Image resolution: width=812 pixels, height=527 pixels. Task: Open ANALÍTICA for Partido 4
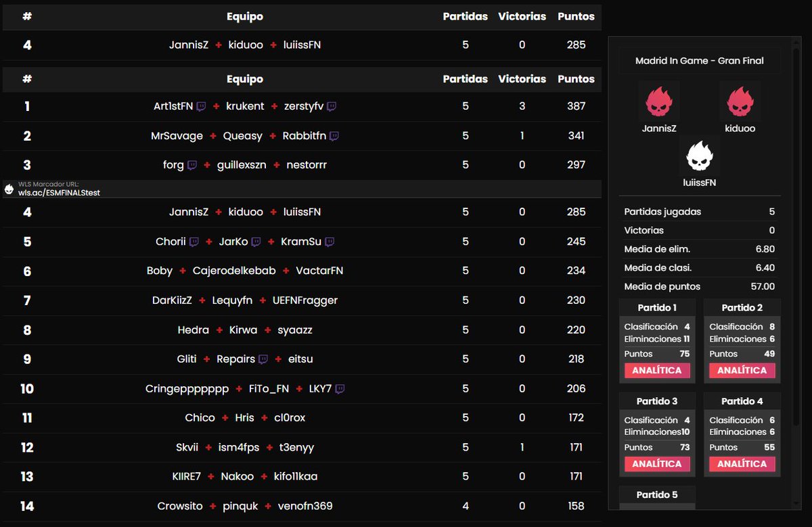pos(742,464)
